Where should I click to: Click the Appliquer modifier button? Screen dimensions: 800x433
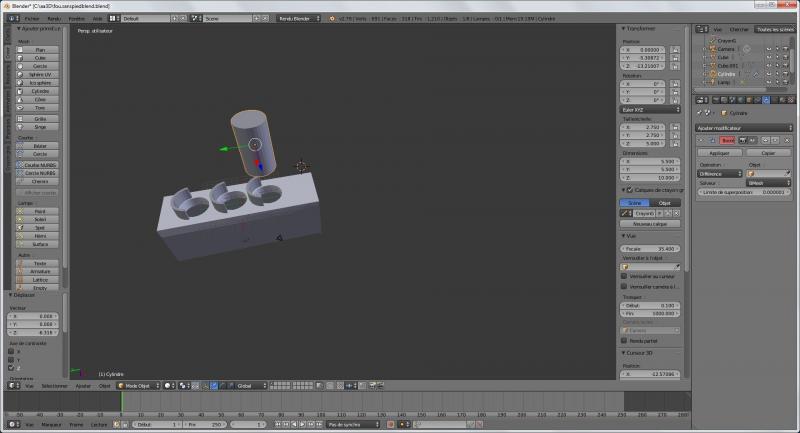tap(719, 153)
